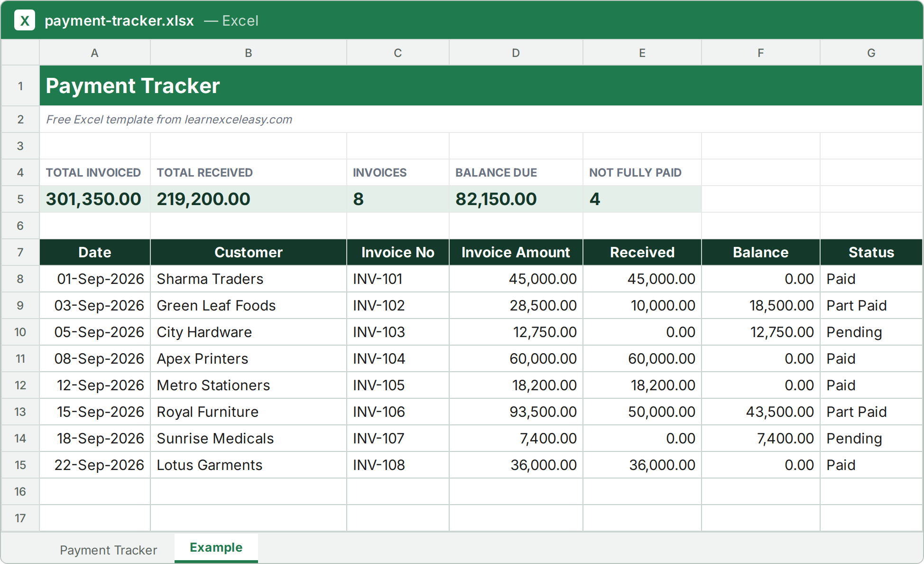Select Metro Stationers cell
The width and height of the screenshot is (924, 564).
[249, 385]
